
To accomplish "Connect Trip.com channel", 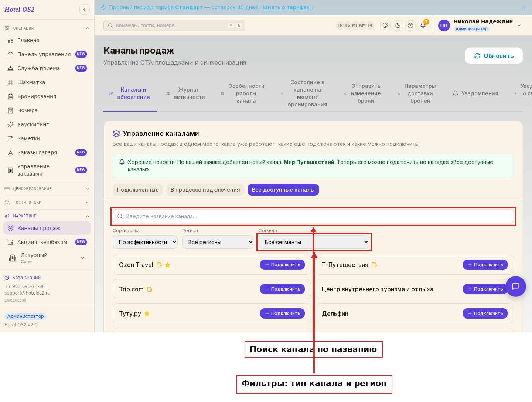I will coord(282,289).
